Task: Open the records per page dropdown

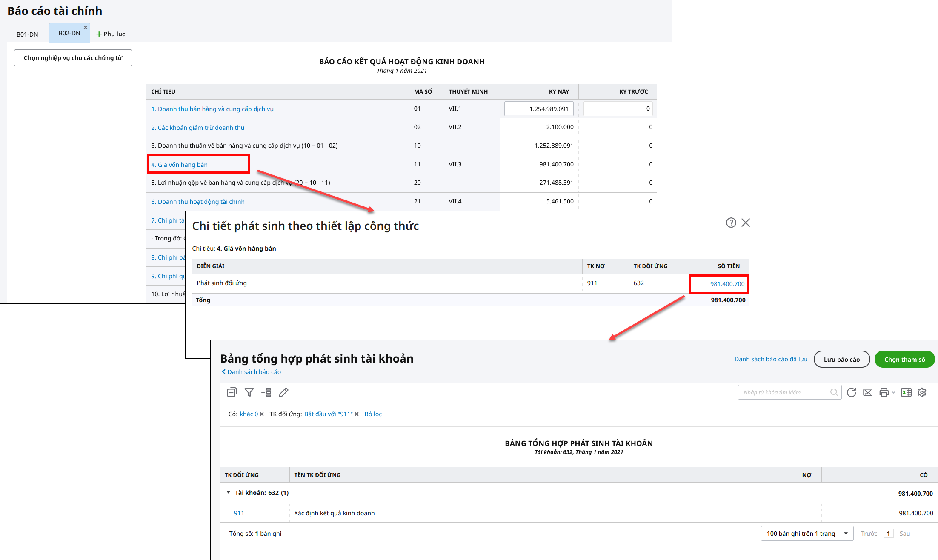Action: point(806,533)
